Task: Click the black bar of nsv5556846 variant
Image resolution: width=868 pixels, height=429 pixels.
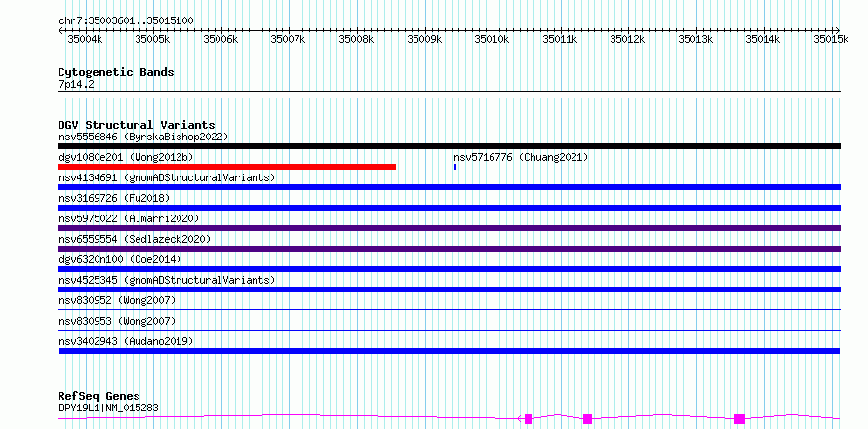Action: 449,146
